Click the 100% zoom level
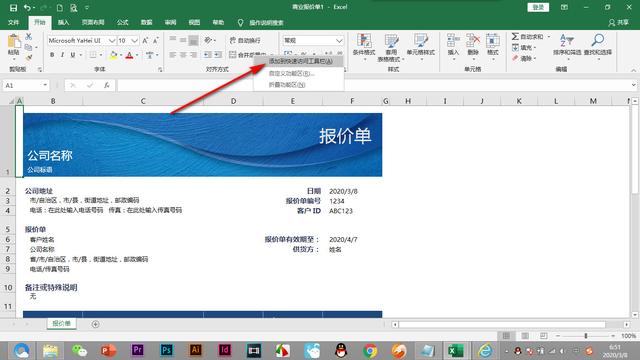The height and width of the screenshot is (360, 640). (x=629, y=336)
